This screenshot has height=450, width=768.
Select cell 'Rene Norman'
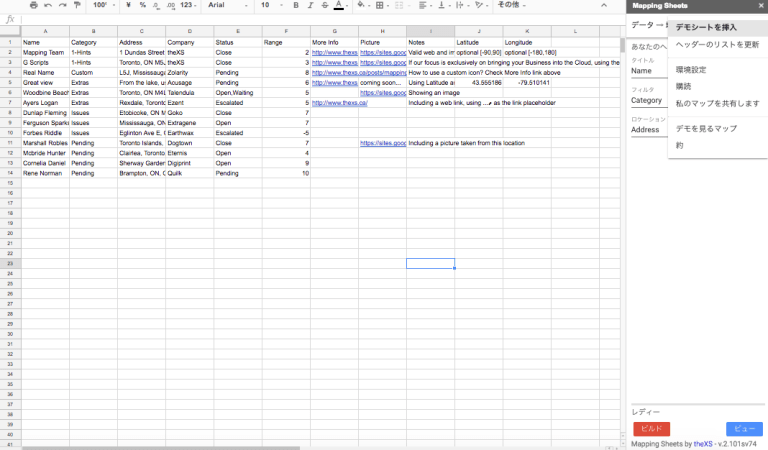[45, 173]
